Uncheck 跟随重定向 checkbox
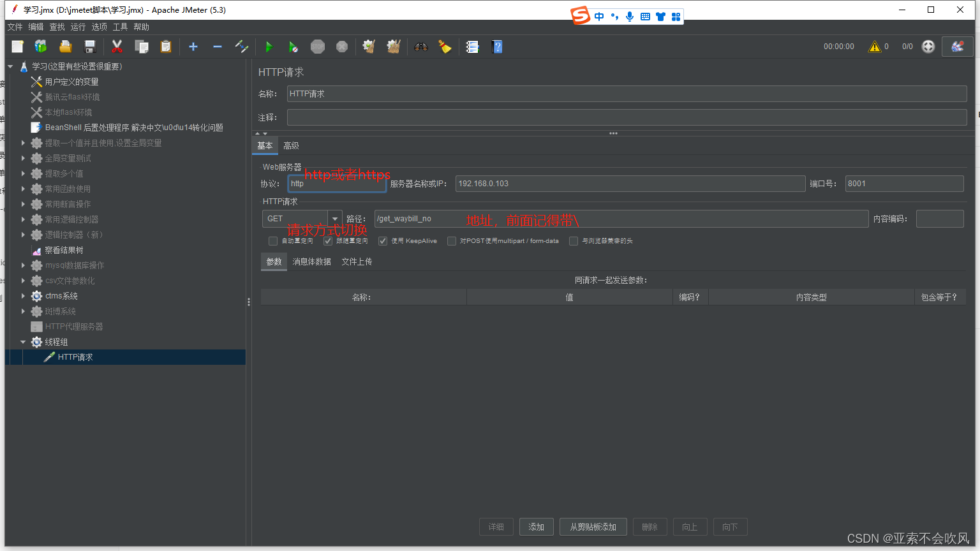Image resolution: width=980 pixels, height=551 pixels. pos(328,241)
